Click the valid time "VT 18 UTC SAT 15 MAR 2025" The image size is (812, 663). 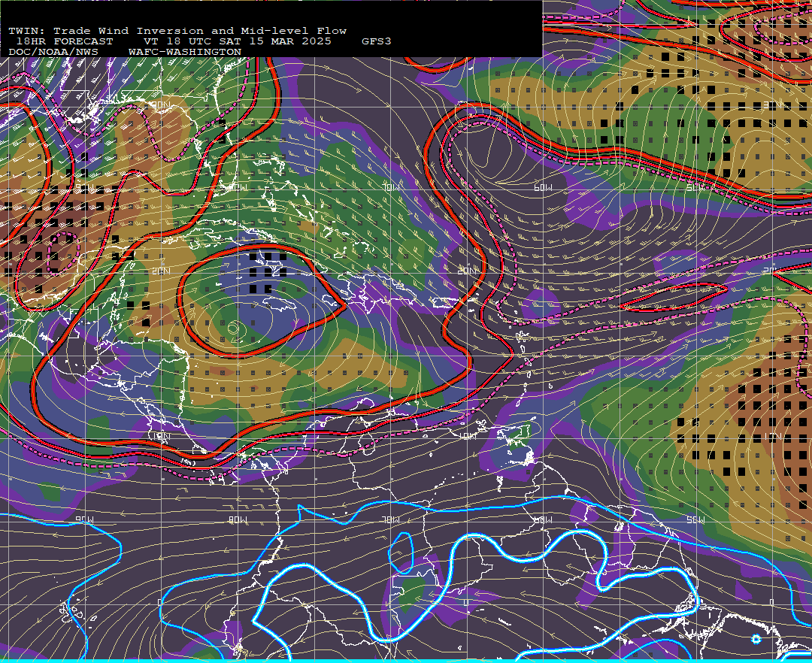click(237, 41)
